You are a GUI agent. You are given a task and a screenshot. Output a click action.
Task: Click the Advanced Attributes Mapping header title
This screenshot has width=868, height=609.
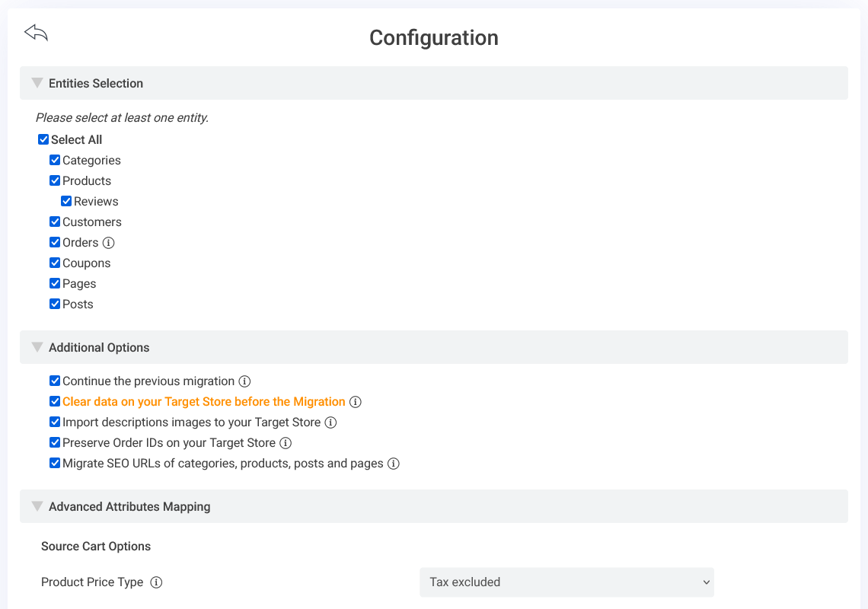point(129,507)
